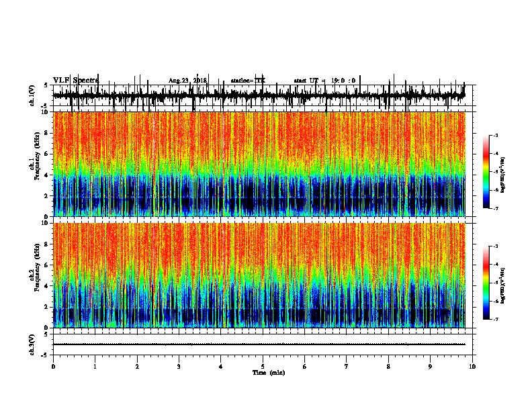Screen dimensions: 532x411
Task: Click the ch.1 color bar "-3" label
Action: pyautogui.click(x=496, y=136)
